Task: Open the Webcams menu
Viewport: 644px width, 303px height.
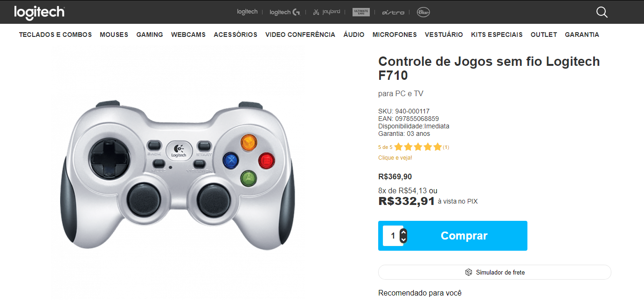Action: click(x=188, y=35)
